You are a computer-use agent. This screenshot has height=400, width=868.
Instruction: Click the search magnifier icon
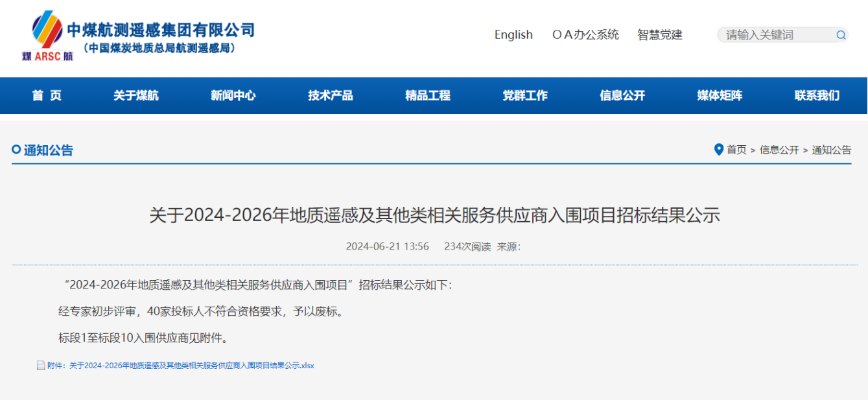[840, 35]
